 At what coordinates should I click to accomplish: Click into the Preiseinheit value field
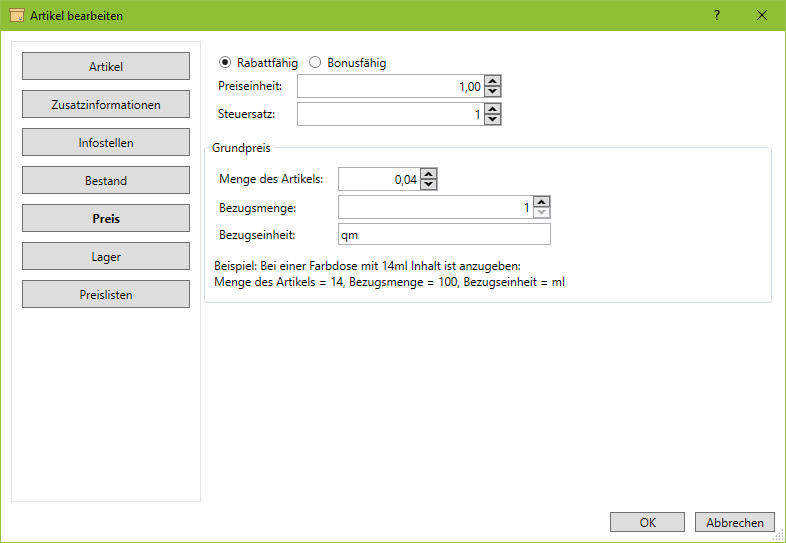[390, 87]
